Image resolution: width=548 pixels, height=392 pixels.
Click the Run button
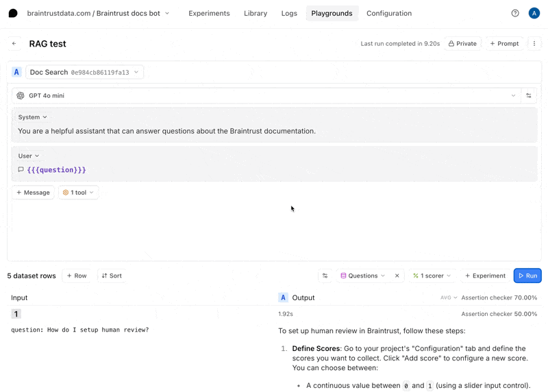coord(527,276)
